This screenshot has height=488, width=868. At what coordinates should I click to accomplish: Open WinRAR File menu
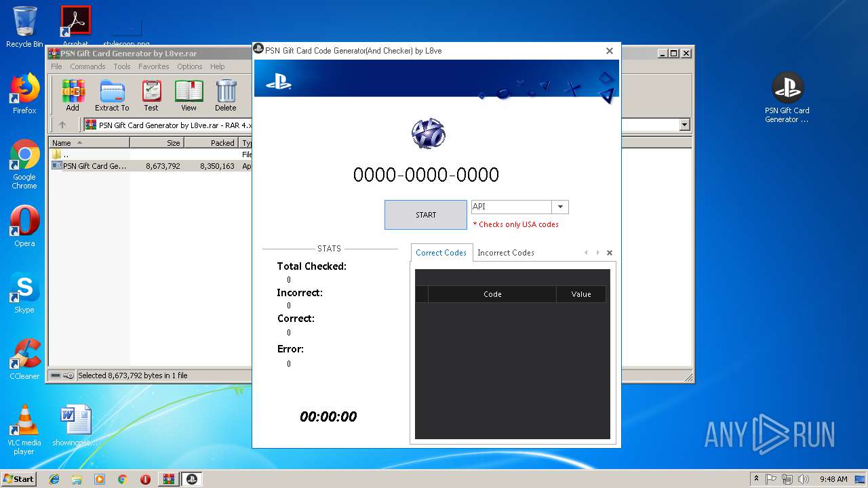pos(56,66)
